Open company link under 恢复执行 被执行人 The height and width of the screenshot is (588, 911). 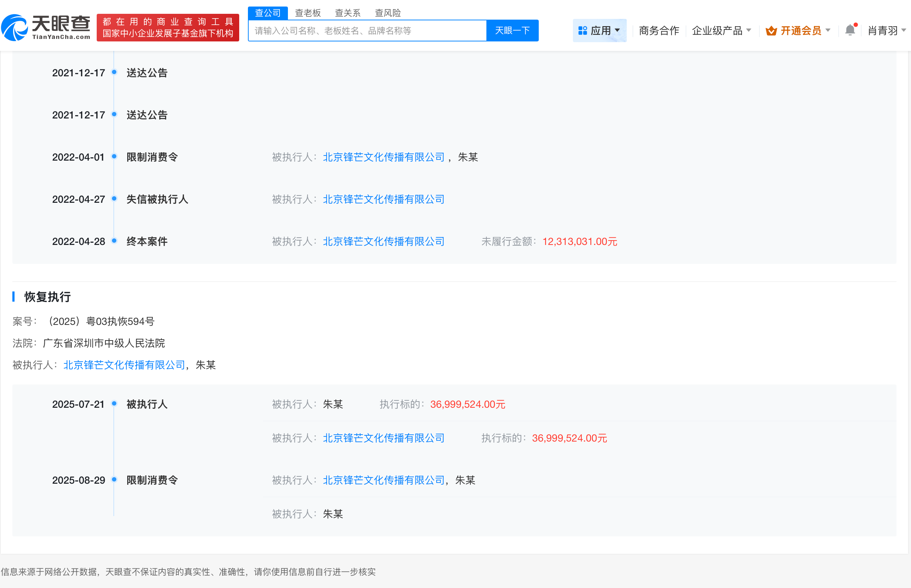click(124, 365)
